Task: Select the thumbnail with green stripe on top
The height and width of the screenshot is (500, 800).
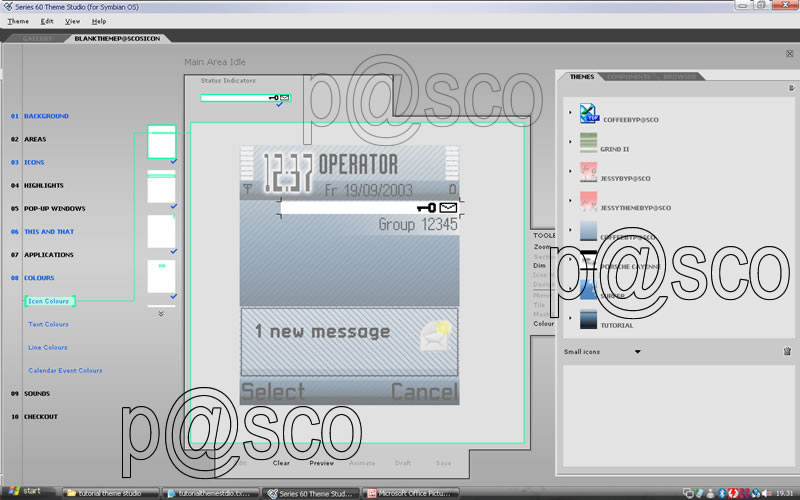Action: [x=162, y=187]
